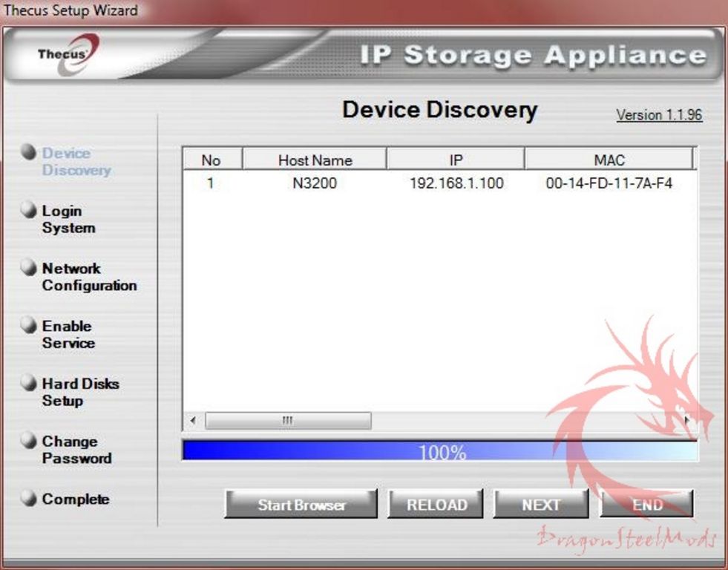The width and height of the screenshot is (728, 570).
Task: Select the Network Configuration step bullet
Action: 29,267
